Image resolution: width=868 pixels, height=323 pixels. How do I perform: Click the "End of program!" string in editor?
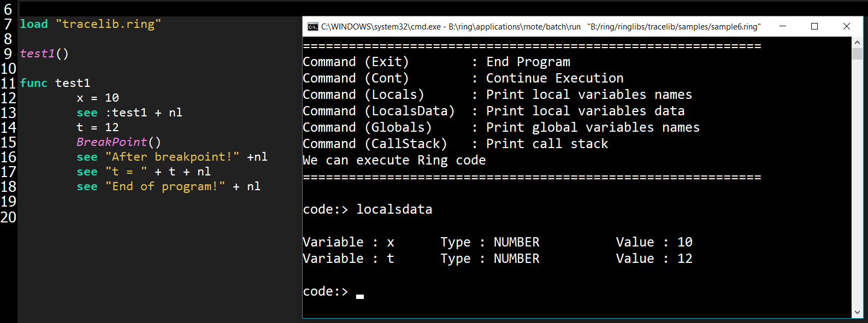tap(165, 186)
